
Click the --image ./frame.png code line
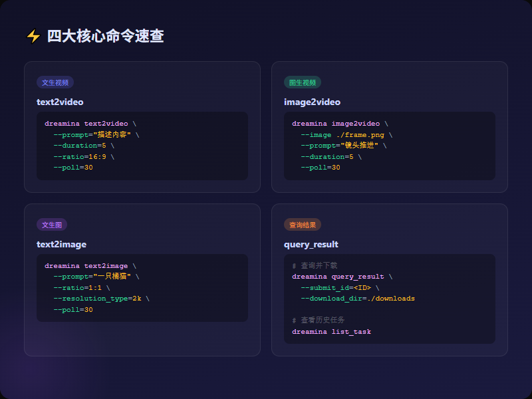click(x=346, y=134)
